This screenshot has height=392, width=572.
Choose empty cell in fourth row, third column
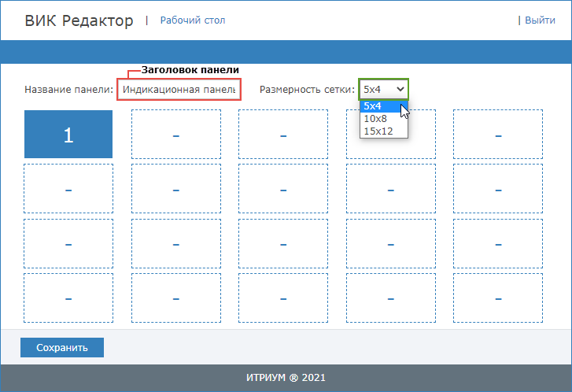[x=283, y=298]
